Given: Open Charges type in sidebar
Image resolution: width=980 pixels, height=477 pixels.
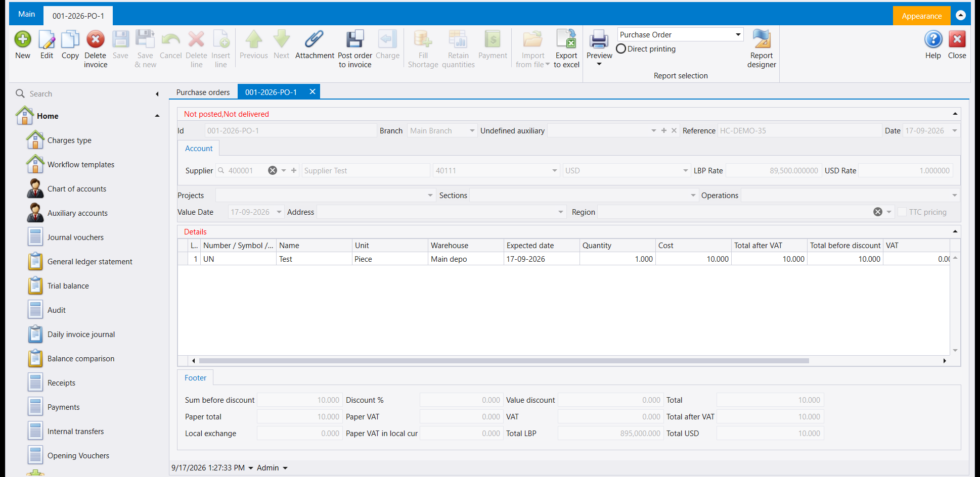Looking at the screenshot, I should [69, 140].
